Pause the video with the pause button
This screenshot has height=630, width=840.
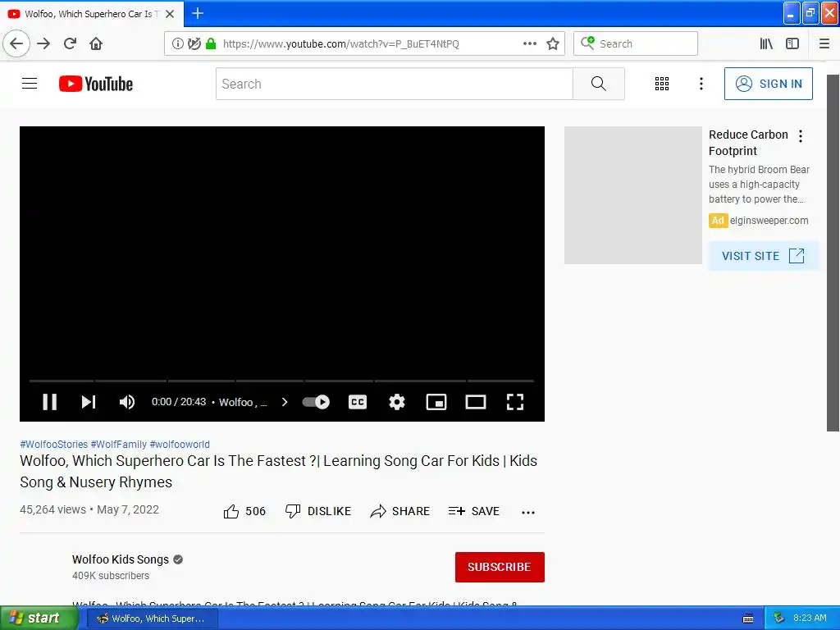tap(50, 402)
